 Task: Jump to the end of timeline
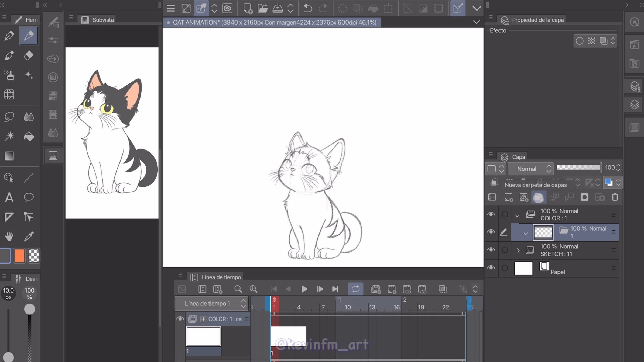pyautogui.click(x=335, y=289)
